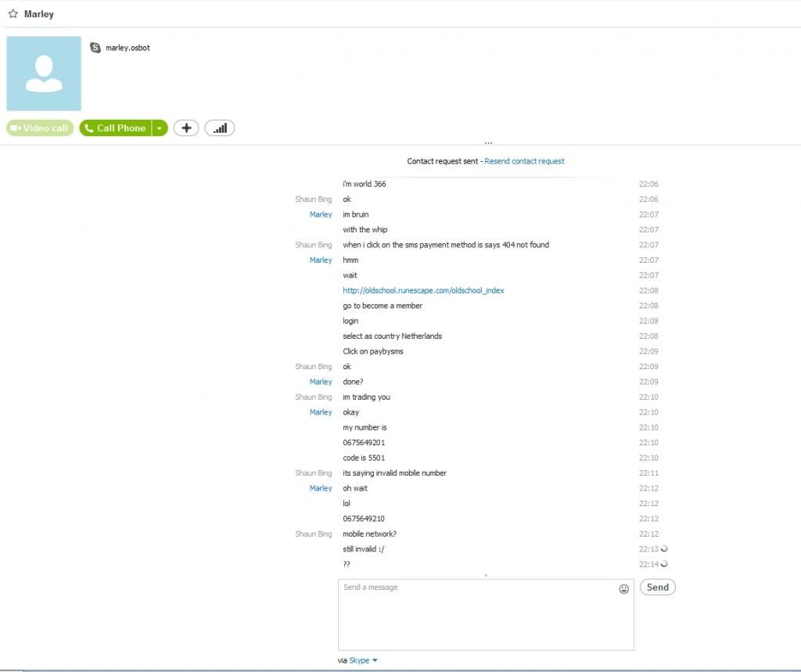
Task: Open the oldschool.runescape.com link
Action: click(x=423, y=290)
